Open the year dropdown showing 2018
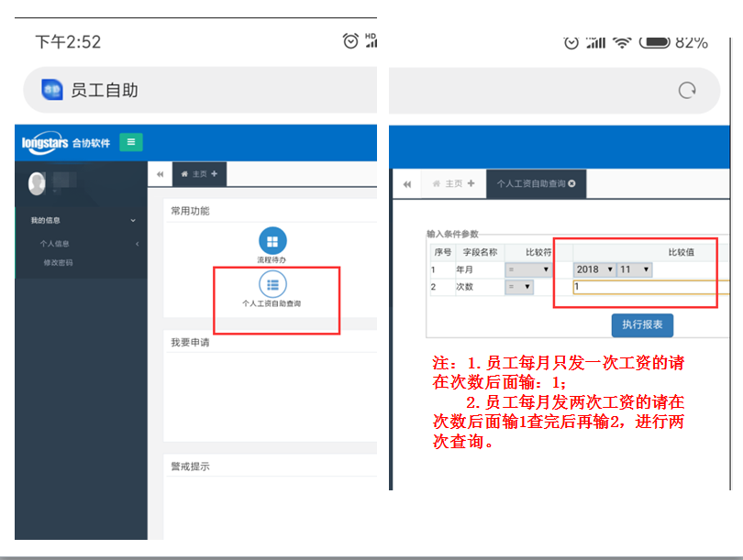The height and width of the screenshot is (560, 743). (x=594, y=269)
